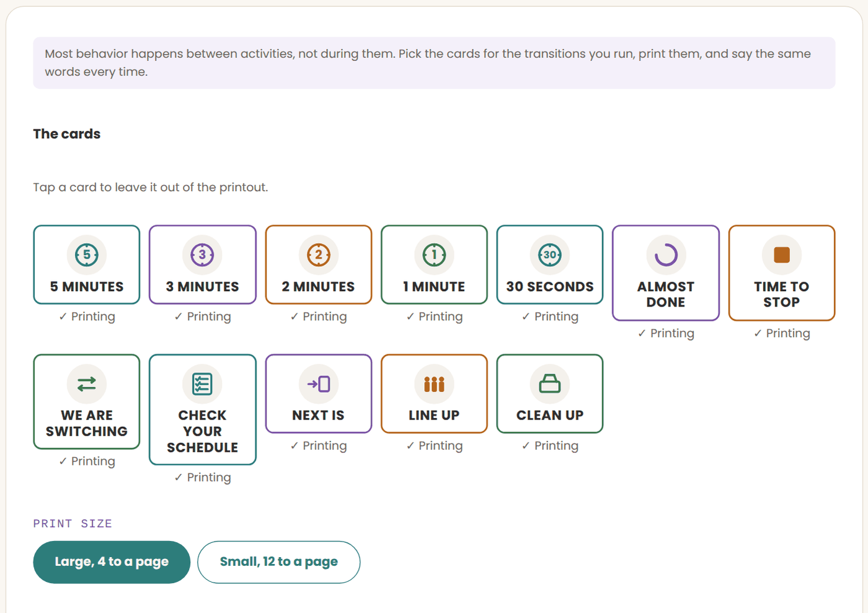Click the We Are Switching arrows icon

(x=87, y=383)
